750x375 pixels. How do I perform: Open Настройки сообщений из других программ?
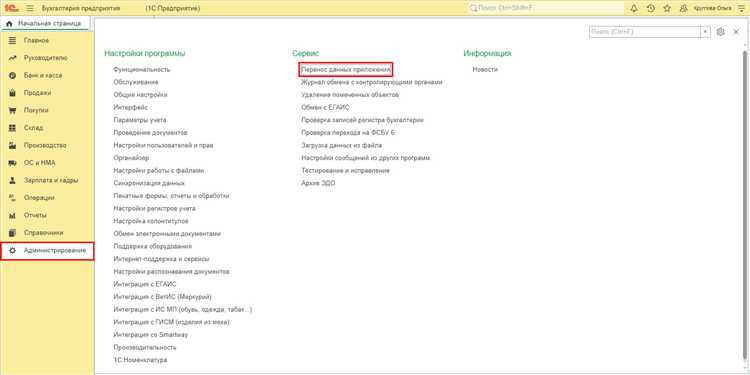pyautogui.click(x=365, y=157)
